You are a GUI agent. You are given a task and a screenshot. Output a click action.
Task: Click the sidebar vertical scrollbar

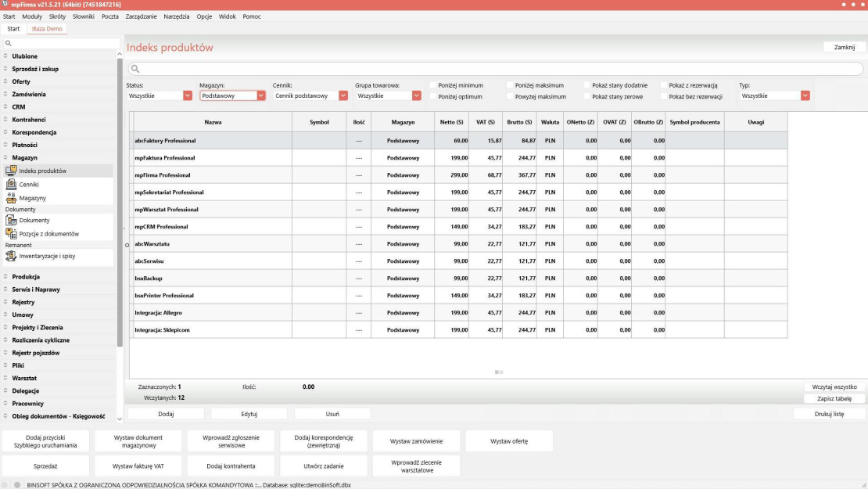point(120,202)
